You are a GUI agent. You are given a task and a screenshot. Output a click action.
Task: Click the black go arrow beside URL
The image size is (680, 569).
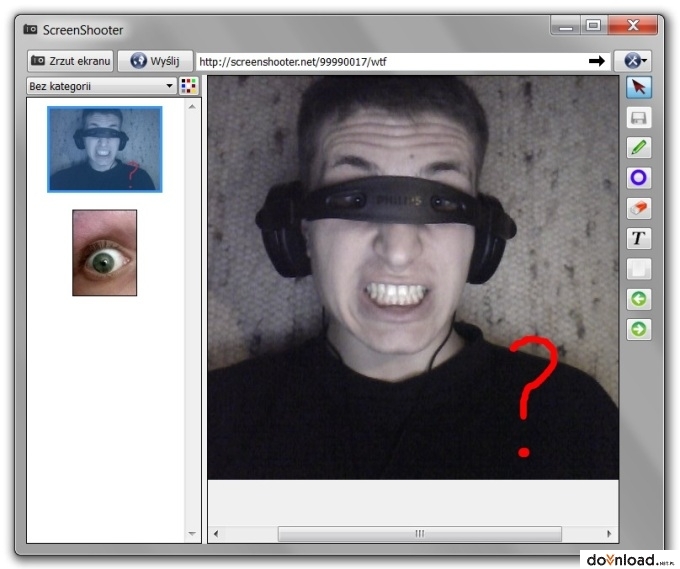pyautogui.click(x=597, y=61)
